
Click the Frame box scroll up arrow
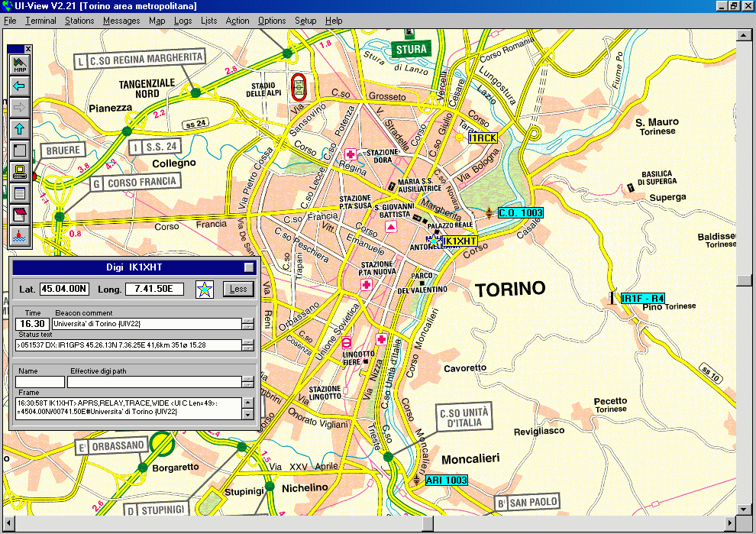pyautogui.click(x=248, y=403)
